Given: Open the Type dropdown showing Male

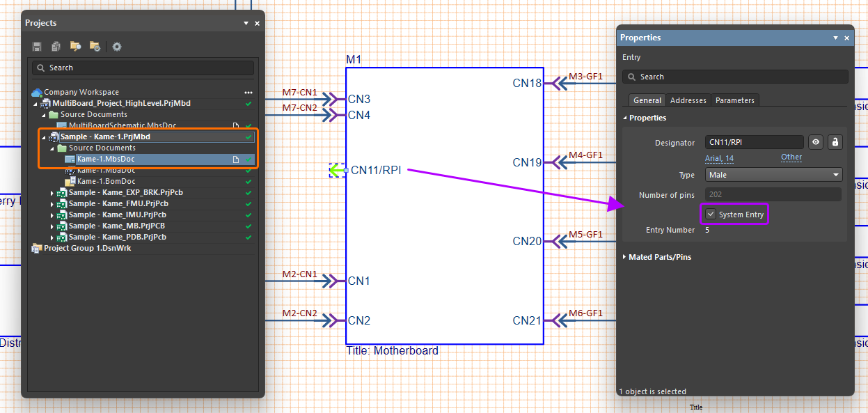Looking at the screenshot, I should [x=773, y=175].
